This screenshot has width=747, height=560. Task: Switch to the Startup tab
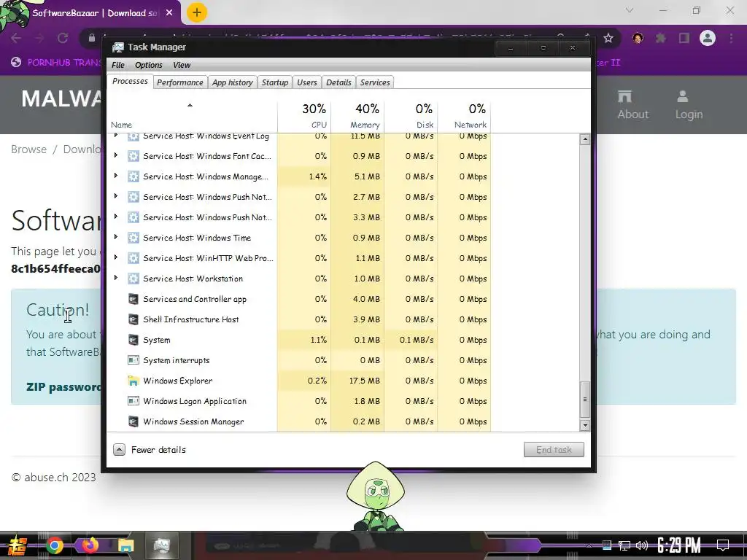[x=275, y=82]
